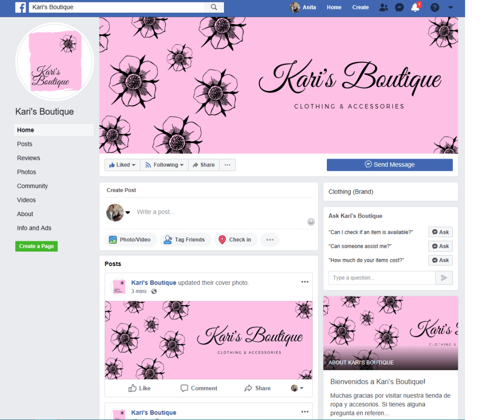This screenshot has width=504, height=420.
Task: Toggle the Liked button for the page
Action: (x=122, y=165)
